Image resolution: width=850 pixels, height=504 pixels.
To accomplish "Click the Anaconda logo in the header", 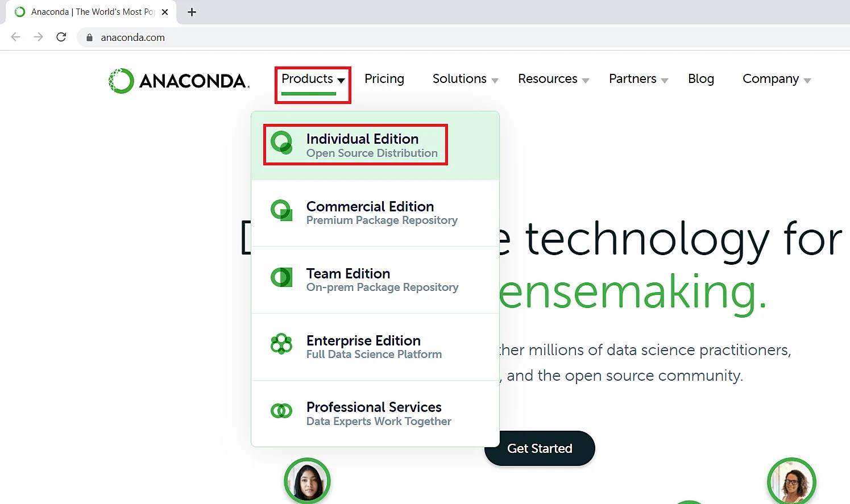I will click(177, 81).
